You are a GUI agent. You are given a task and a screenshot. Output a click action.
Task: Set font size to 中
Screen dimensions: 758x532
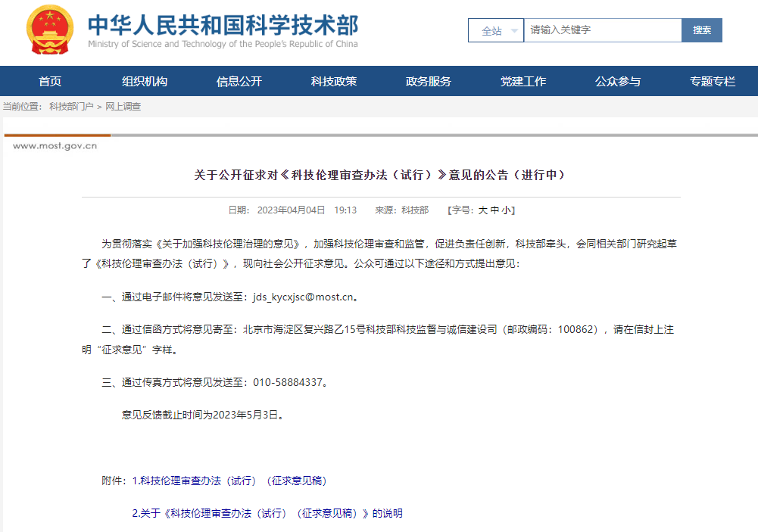(x=494, y=210)
